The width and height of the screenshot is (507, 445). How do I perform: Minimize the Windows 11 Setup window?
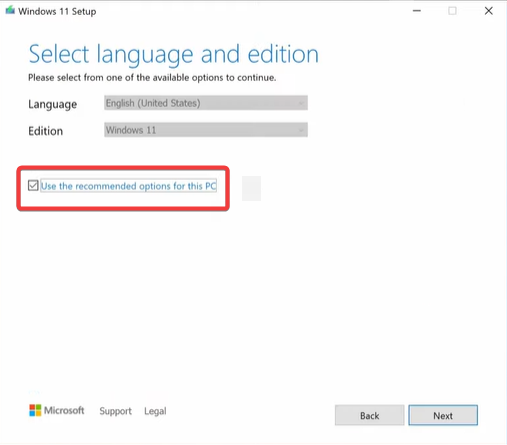pos(417,11)
